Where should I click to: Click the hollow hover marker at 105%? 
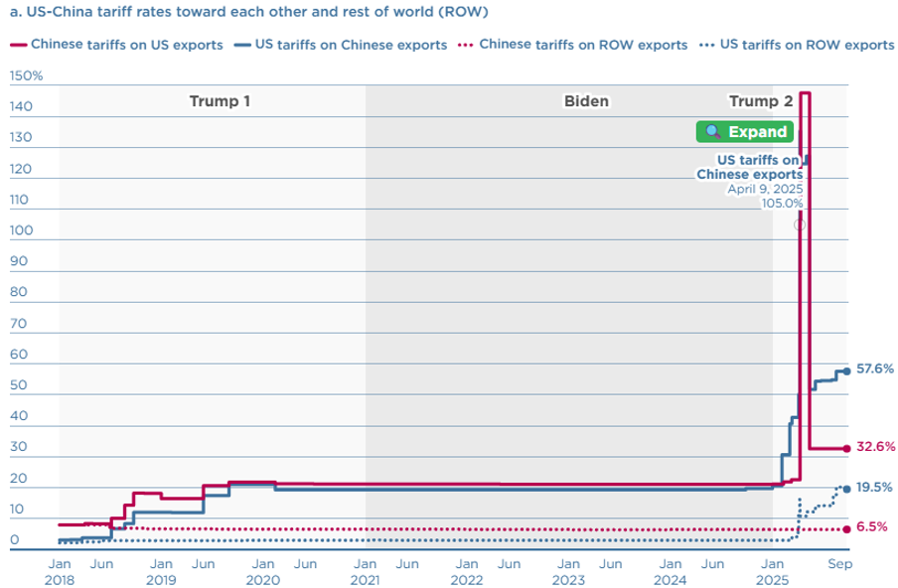(x=800, y=225)
